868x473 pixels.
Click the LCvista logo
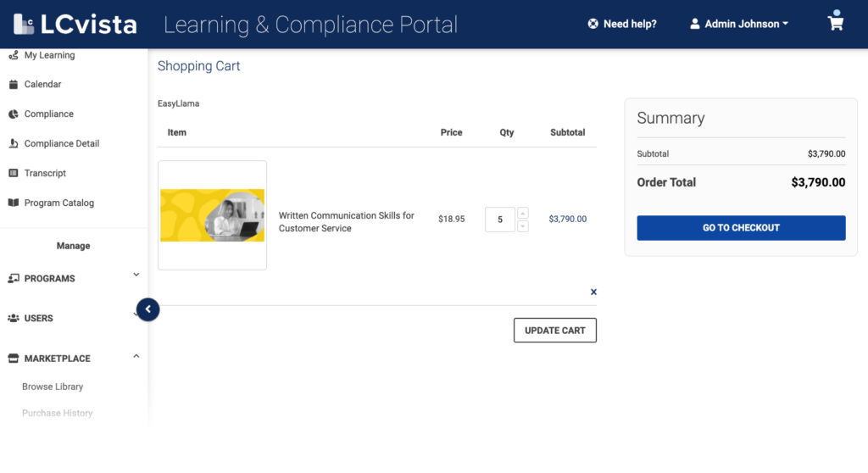75,25
